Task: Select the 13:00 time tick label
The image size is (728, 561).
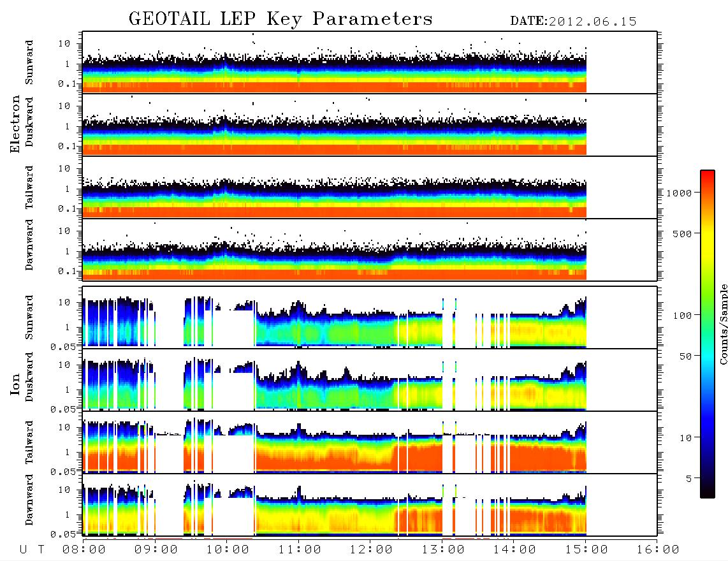Action: 443,550
